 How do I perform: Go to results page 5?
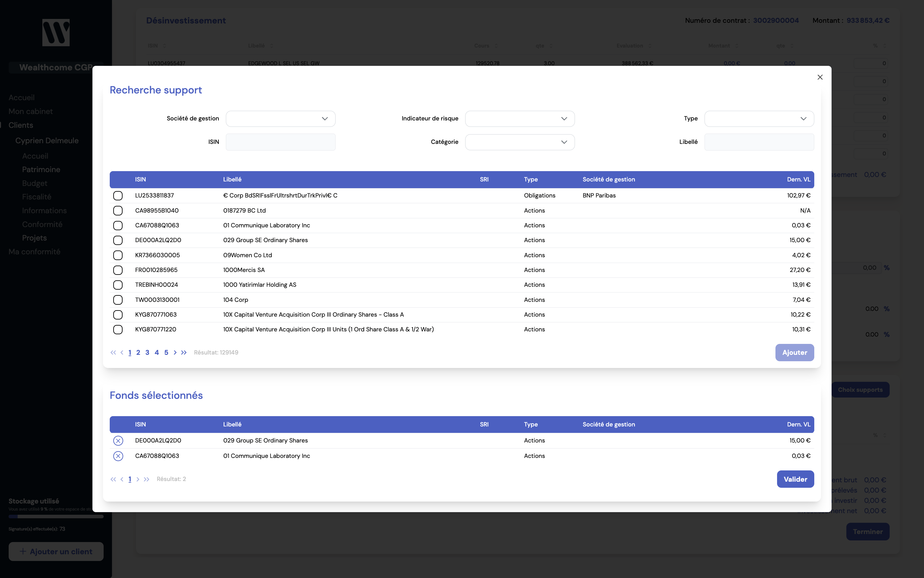click(166, 353)
